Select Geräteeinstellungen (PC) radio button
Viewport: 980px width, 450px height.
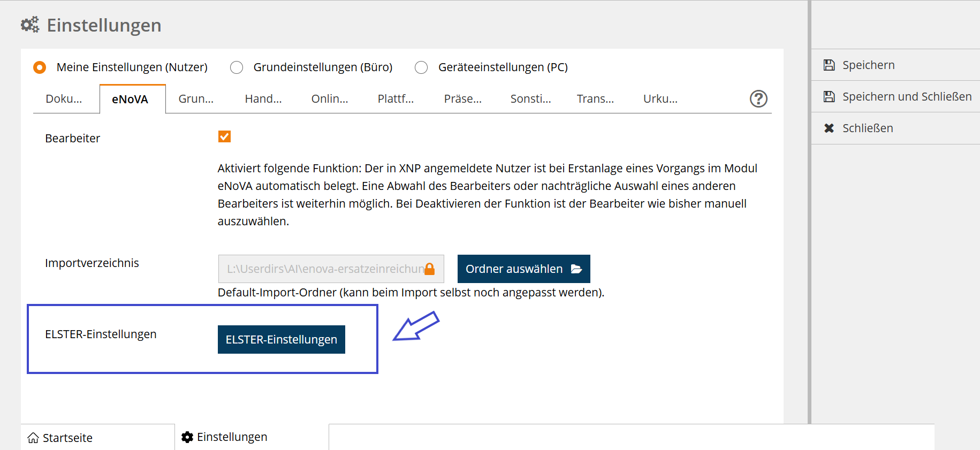pyautogui.click(x=421, y=67)
